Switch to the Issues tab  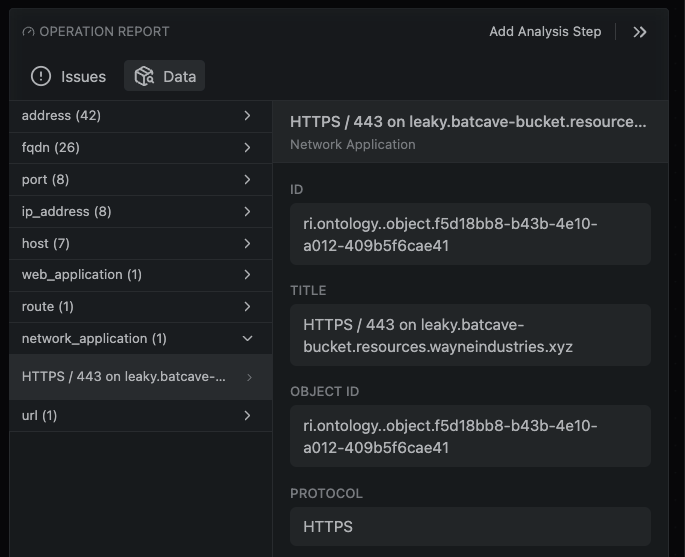69,76
